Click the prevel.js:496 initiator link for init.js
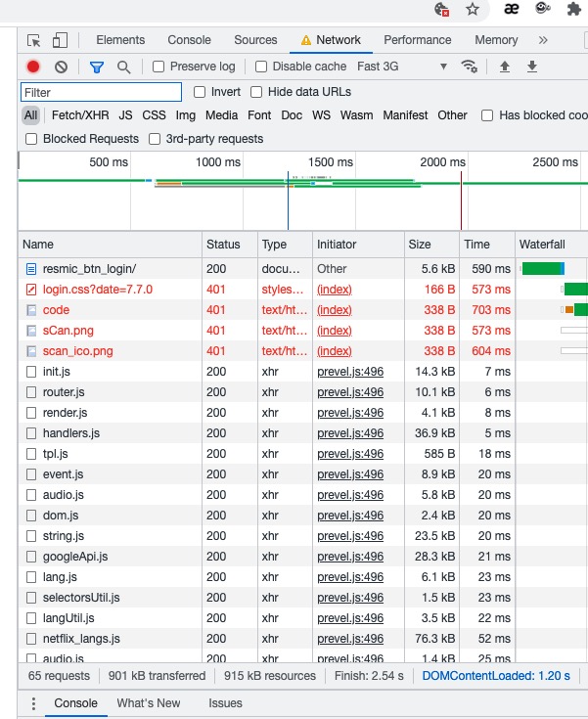This screenshot has width=588, height=719. pos(350,372)
